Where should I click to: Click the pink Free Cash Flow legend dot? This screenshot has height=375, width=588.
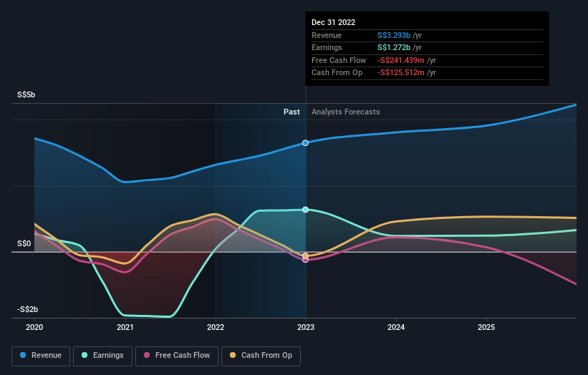point(147,355)
